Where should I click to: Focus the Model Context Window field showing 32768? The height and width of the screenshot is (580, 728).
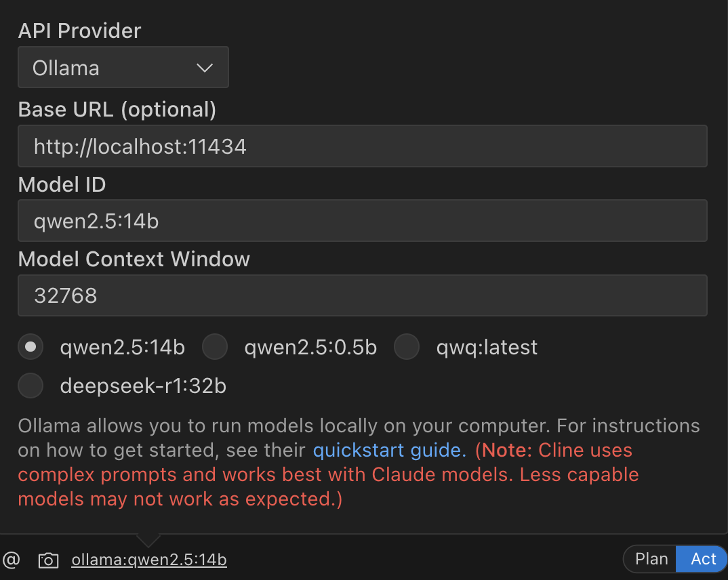point(362,295)
